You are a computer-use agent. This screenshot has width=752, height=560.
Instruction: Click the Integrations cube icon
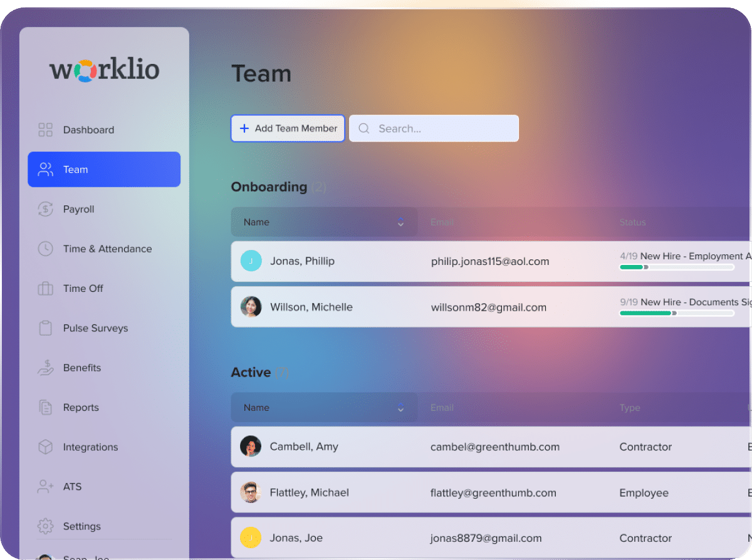[x=45, y=447]
